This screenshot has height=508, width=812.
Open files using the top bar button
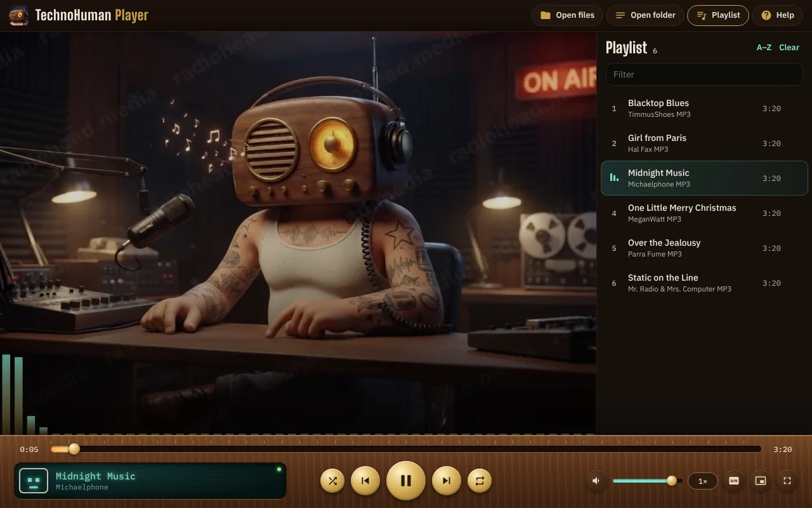[x=567, y=15]
